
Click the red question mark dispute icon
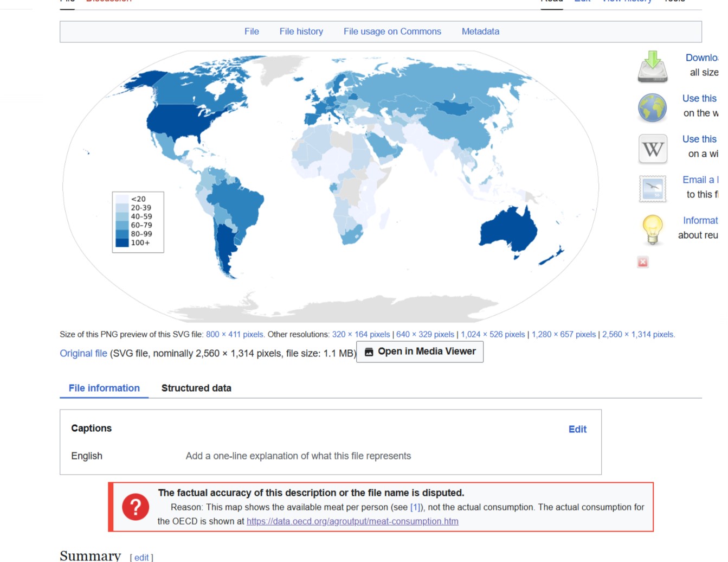point(136,507)
